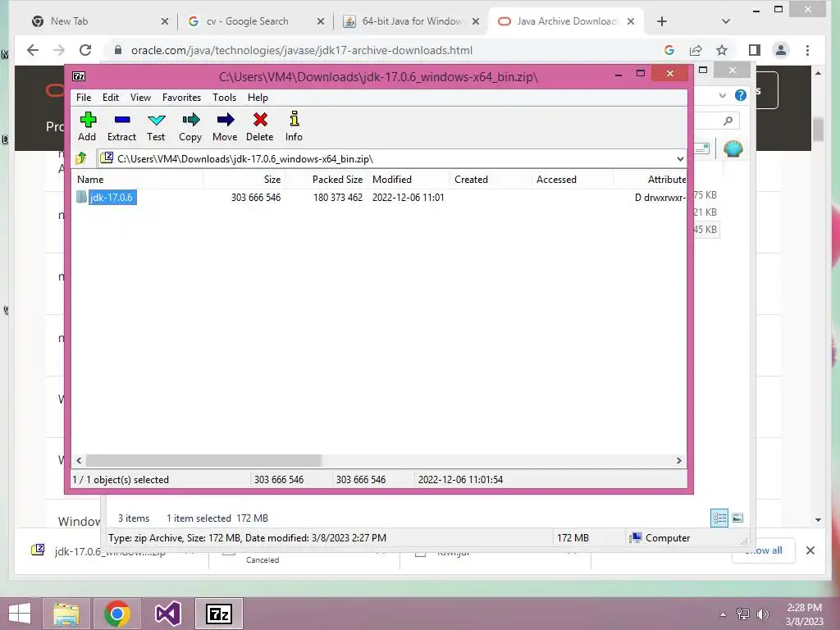Sort by Created column header
This screenshot has height=630, width=840.
[490, 180]
